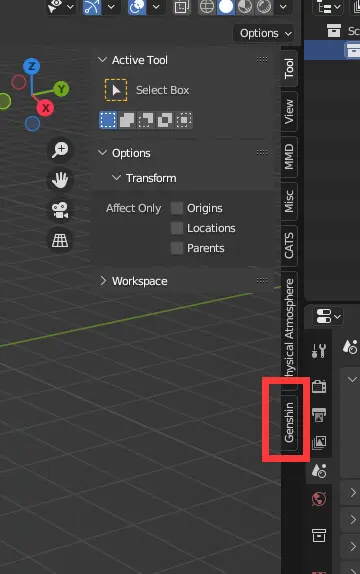The image size is (360, 574).
Task: Open the CATS sidebar tab
Action: coord(289,245)
